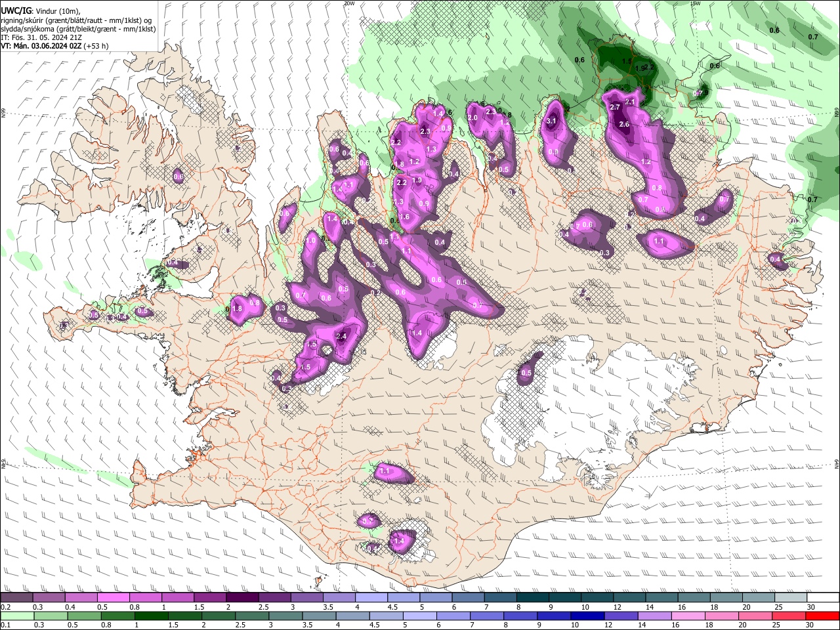This screenshot has height=630, width=840.
Task: Click the '0.2' label in the upper legend row
Action: pyautogui.click(x=5, y=607)
